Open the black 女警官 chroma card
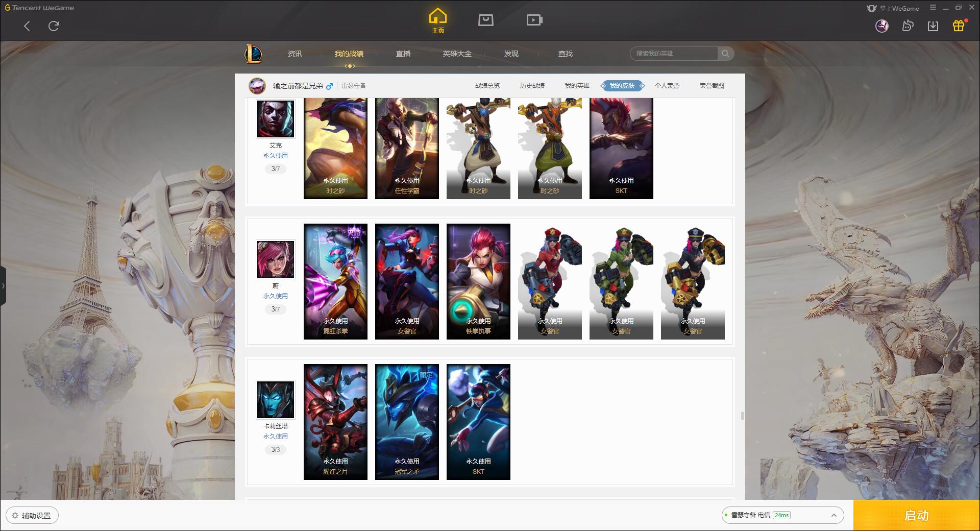 tap(693, 281)
